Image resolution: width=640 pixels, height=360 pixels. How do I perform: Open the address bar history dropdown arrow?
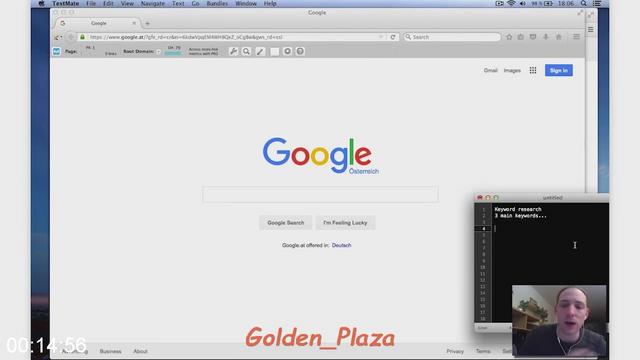click(381, 37)
